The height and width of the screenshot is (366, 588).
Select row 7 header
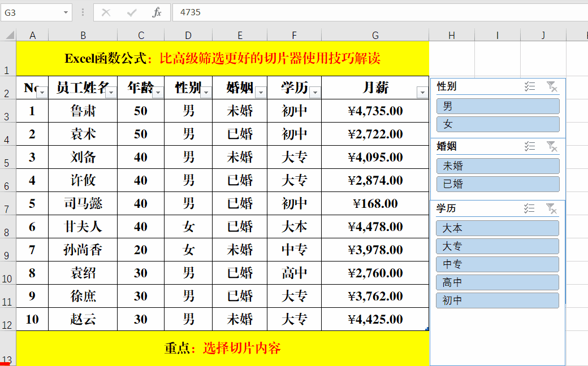click(x=8, y=203)
